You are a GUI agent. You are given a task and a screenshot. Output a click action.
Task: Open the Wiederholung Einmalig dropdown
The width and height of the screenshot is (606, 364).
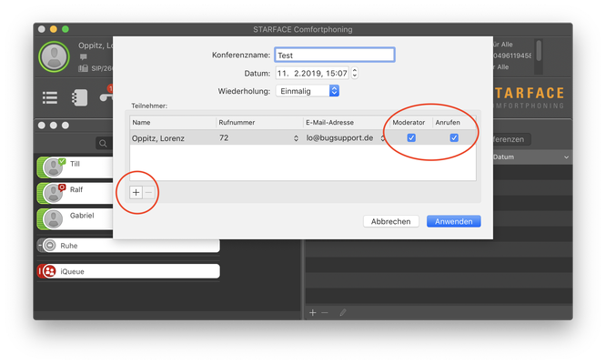click(x=308, y=91)
